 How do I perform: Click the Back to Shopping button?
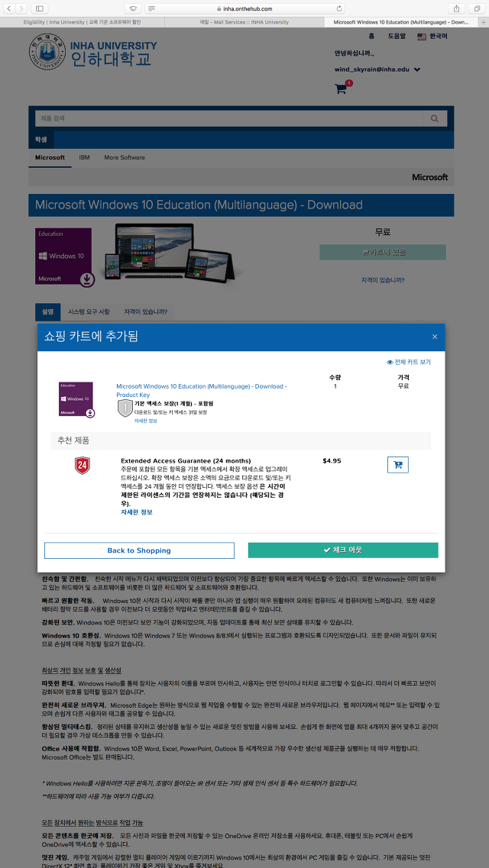[x=139, y=550]
